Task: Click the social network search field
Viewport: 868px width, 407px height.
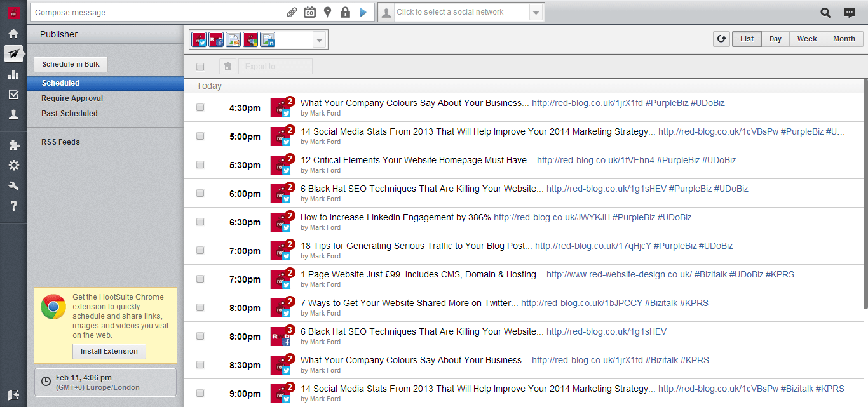Action: 461,12
